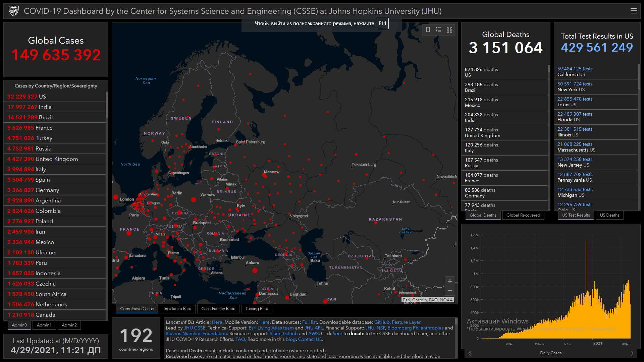
Task: Open the Global Recovered tab
Action: [523, 215]
